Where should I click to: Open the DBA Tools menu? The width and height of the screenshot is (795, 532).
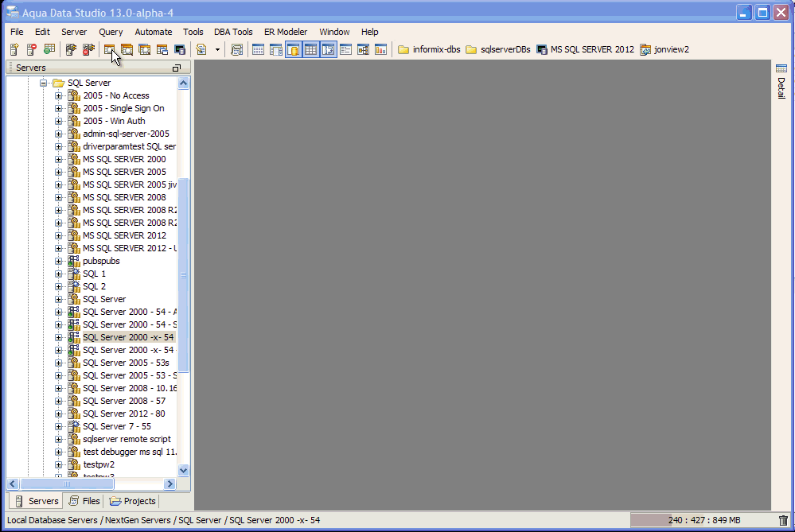(x=232, y=32)
